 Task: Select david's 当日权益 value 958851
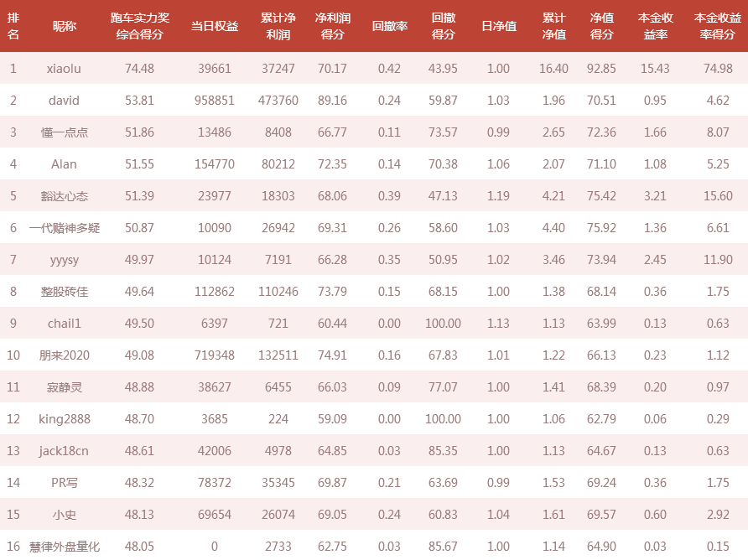(x=214, y=101)
